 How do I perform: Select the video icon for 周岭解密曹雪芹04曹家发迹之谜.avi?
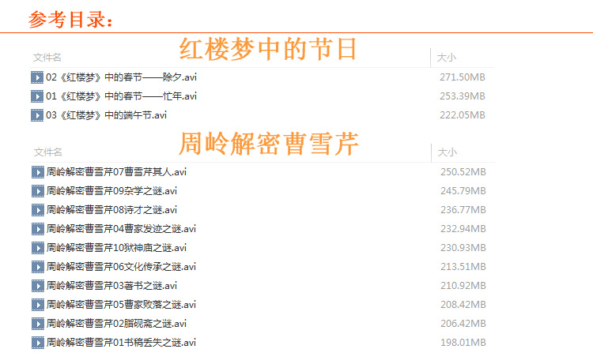point(37,229)
